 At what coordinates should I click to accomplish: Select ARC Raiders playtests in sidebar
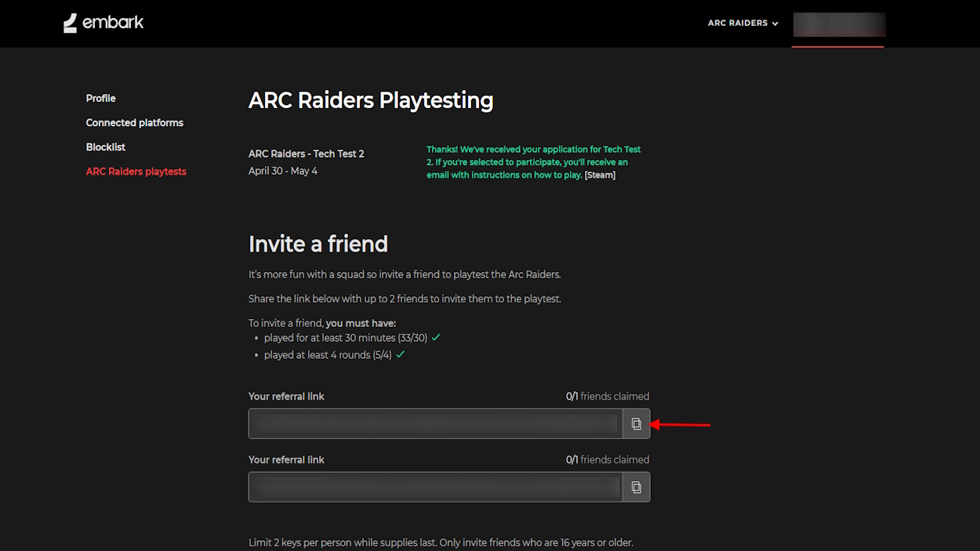pos(136,172)
